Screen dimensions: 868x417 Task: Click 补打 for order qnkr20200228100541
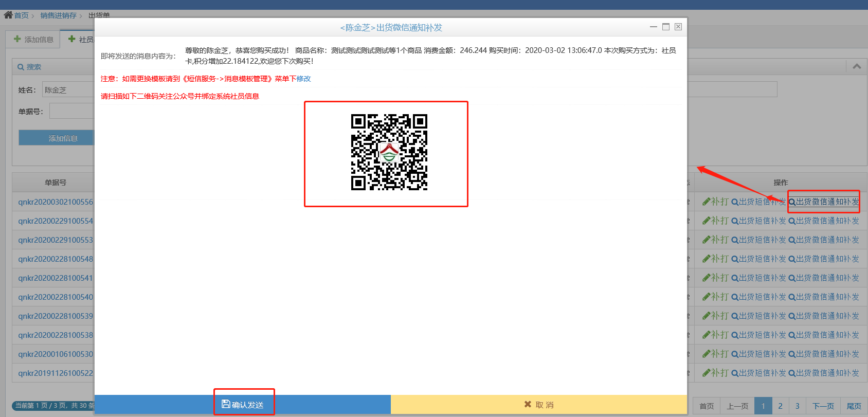coord(715,278)
